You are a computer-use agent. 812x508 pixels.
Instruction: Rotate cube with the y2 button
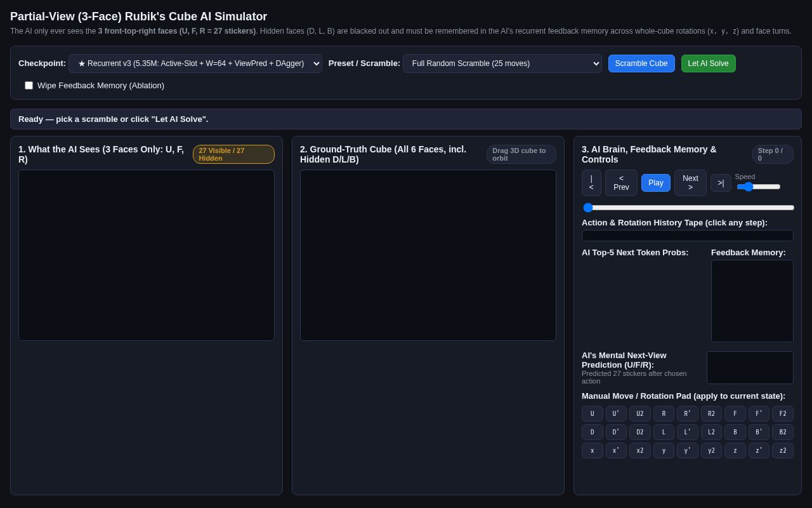(711, 450)
